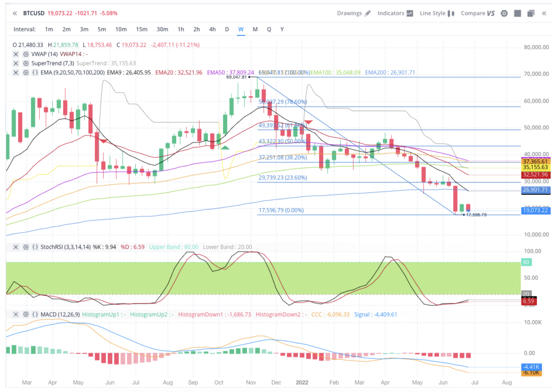Click the 32,521.96 EMA20 price tag

[x=535, y=175]
